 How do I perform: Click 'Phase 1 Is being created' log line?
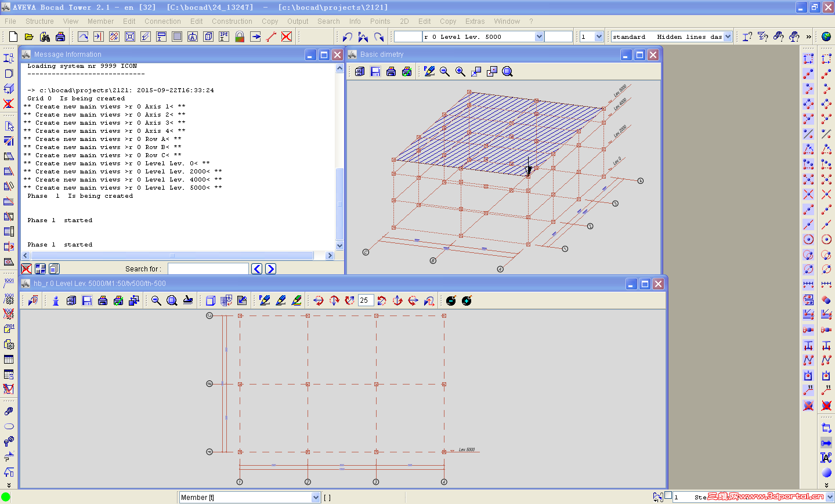(x=80, y=196)
